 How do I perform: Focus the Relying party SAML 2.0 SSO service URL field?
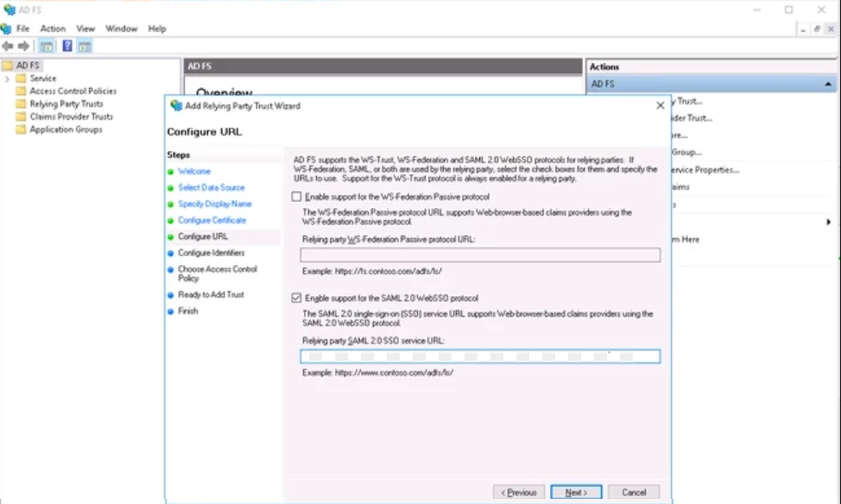pos(480,356)
